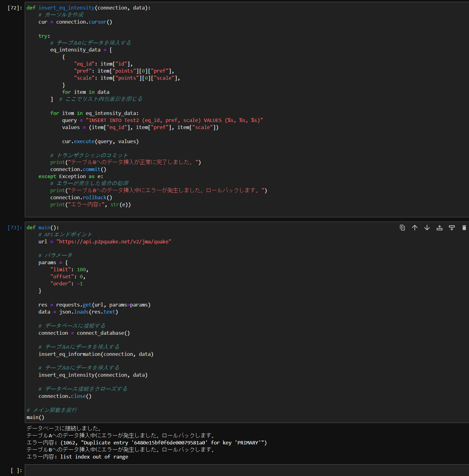Click the 'for item in data' comprehension line
The height and width of the screenshot is (476, 469).
(x=85, y=92)
